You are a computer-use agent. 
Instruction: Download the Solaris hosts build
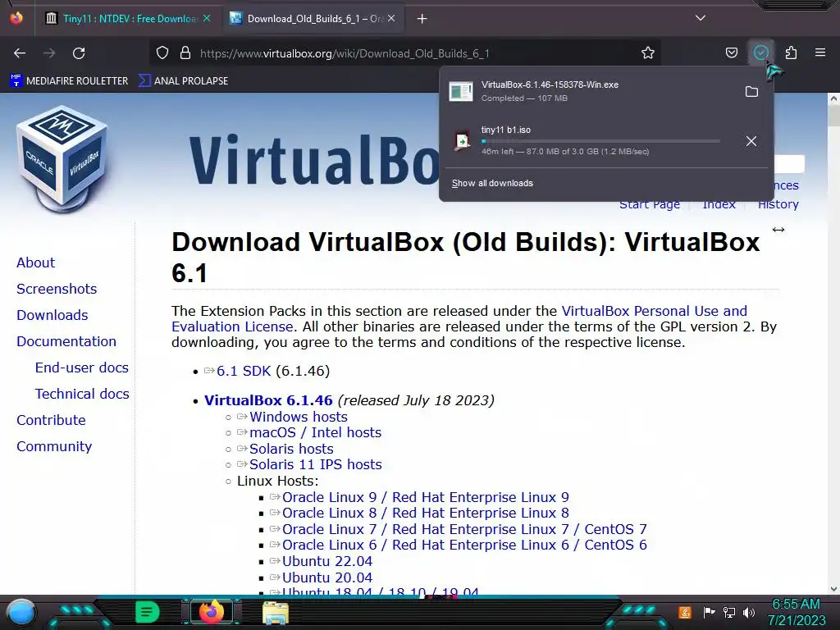coord(291,449)
